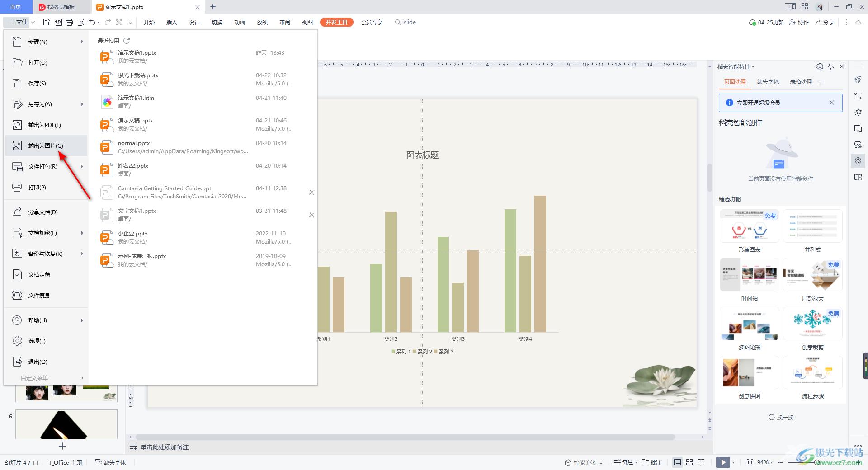The height and width of the screenshot is (470, 868).
Task: Collapse the ribbon with the chevron
Action: pos(858,22)
